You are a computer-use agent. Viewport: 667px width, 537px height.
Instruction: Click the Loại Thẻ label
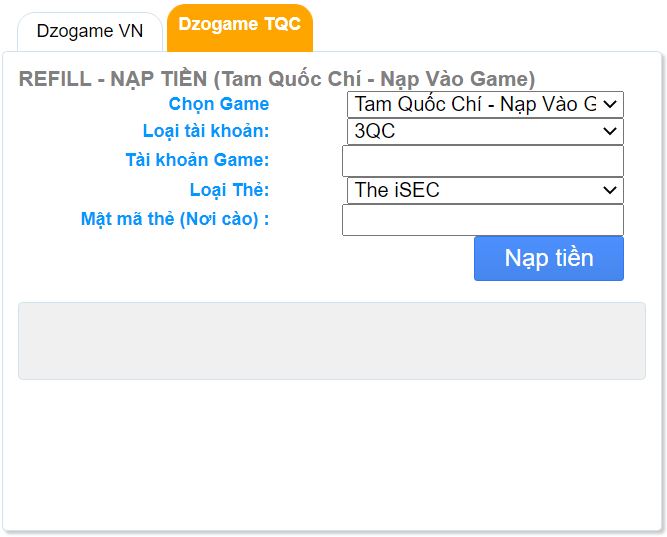pyautogui.click(x=229, y=190)
